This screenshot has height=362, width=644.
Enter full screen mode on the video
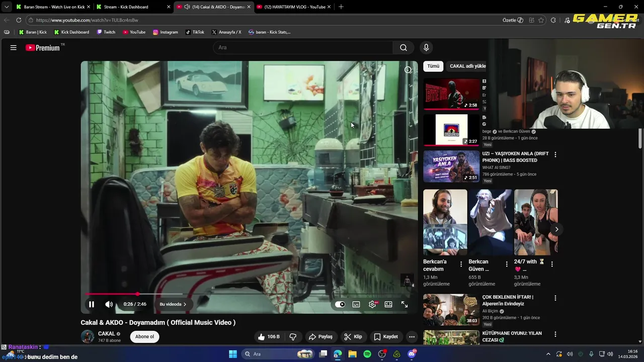click(405, 304)
